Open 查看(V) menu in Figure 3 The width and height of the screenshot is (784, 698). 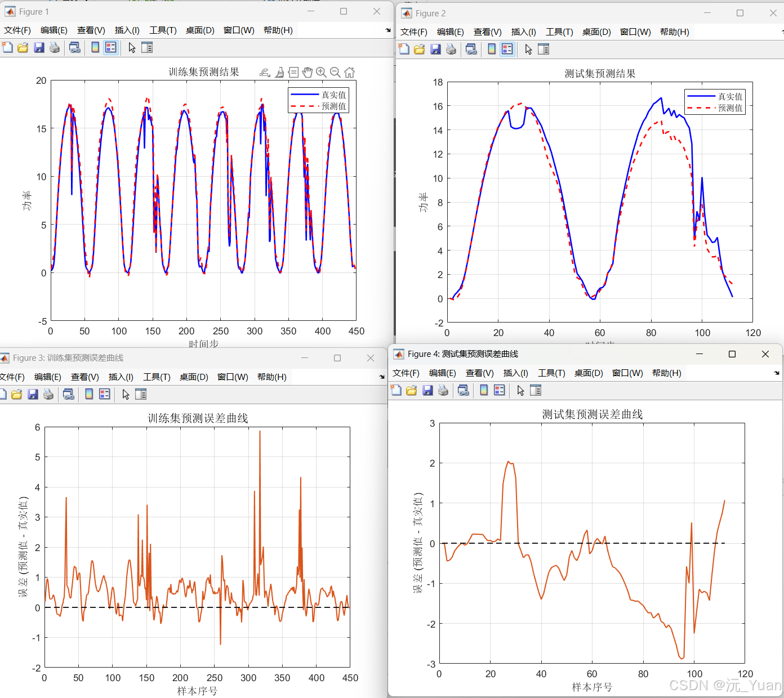click(x=85, y=377)
